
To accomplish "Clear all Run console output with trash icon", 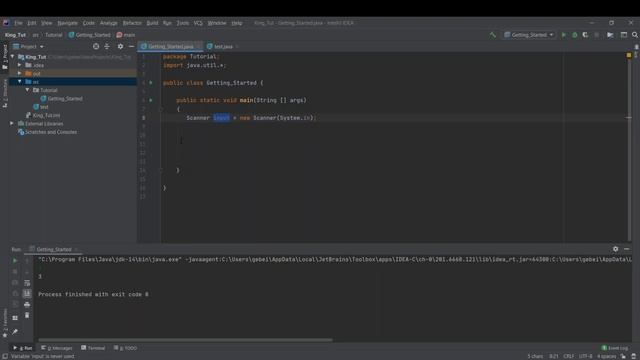I will (27, 316).
